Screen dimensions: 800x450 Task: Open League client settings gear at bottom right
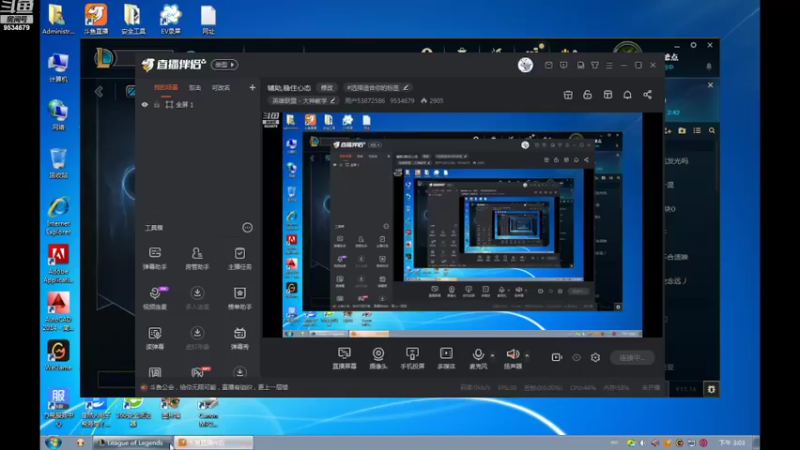pyautogui.click(x=711, y=389)
